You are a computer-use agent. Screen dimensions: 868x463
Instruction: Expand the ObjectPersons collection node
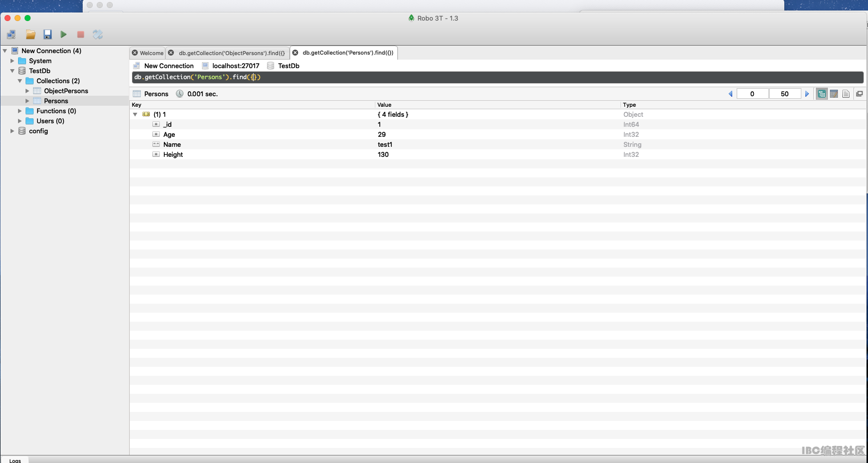28,91
